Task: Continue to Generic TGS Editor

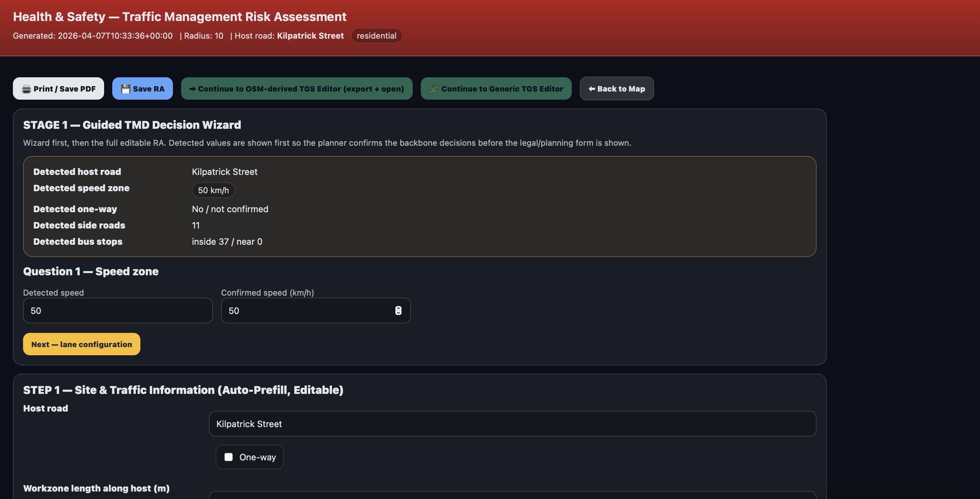Action: pyautogui.click(x=496, y=88)
